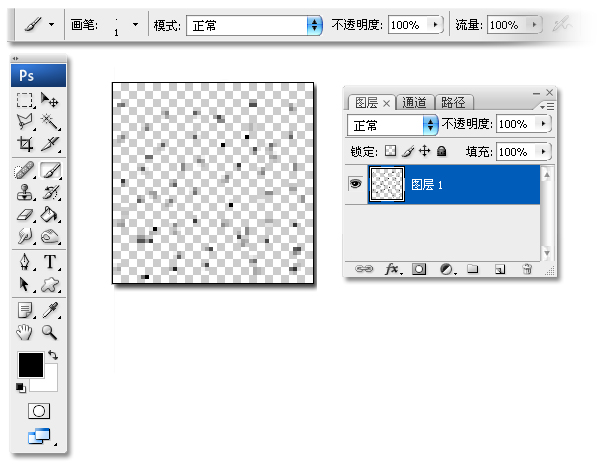Viewport: 598px width, 465px height.
Task: Toggle the lock all padlock icon
Action: (442, 151)
